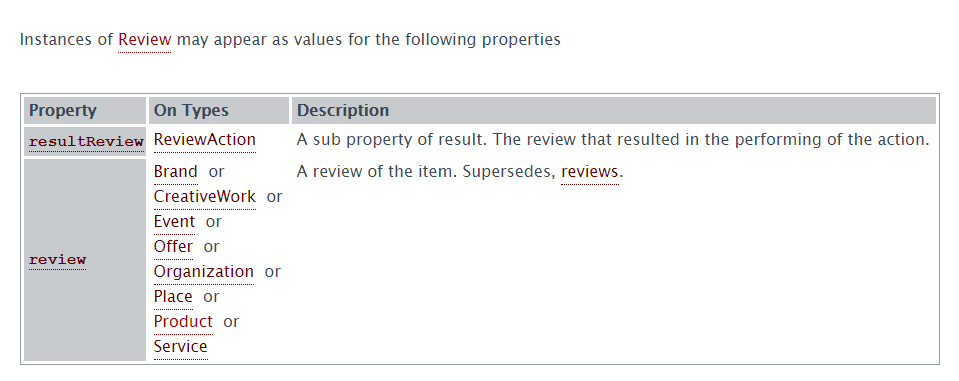Viewport: 959px width, 381px height.
Task: Open the Brand type link
Action: pos(176,172)
